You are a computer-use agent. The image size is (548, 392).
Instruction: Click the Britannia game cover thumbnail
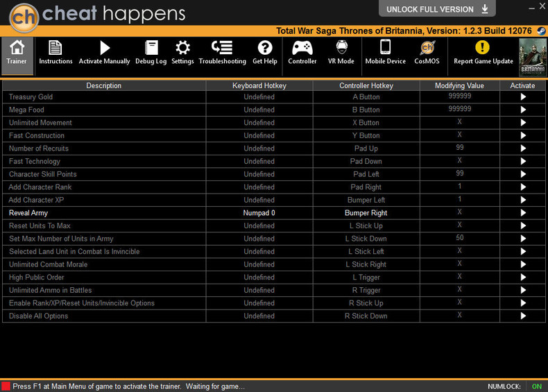click(x=533, y=58)
